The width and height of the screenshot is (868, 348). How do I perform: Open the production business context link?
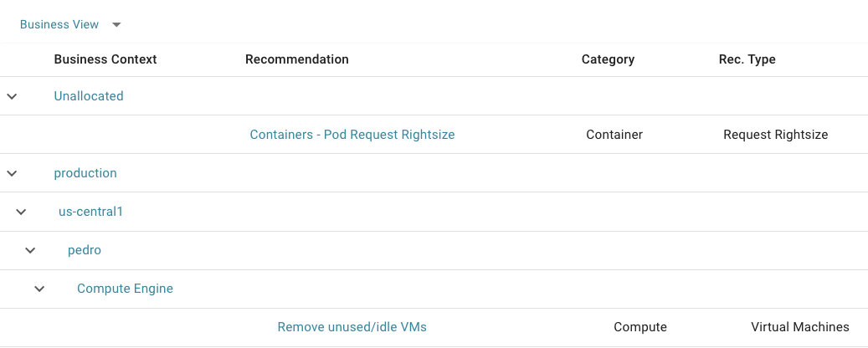tap(85, 173)
